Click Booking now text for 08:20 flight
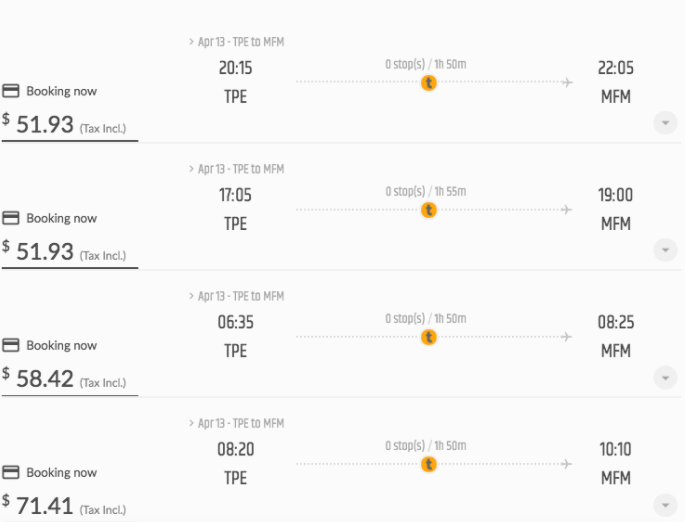Screen dimensions: 685x522 point(62,472)
